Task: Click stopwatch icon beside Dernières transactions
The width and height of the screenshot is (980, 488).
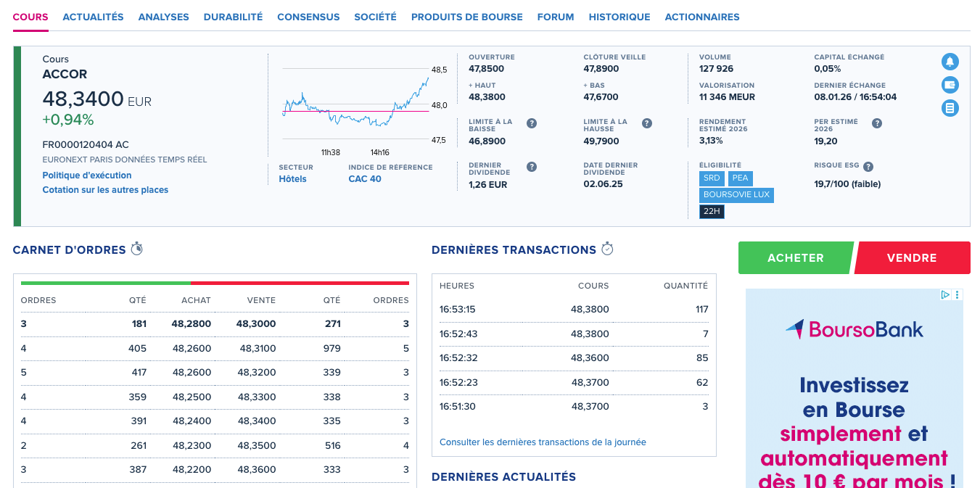Action: coord(607,249)
